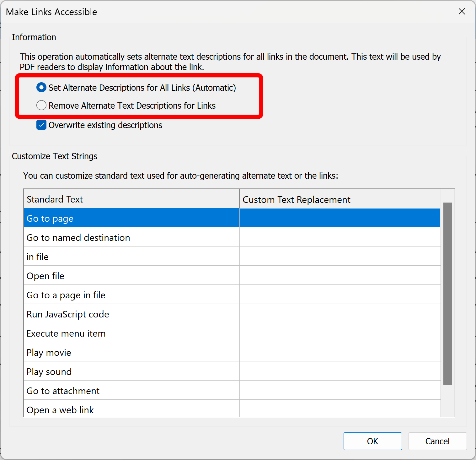This screenshot has height=460, width=476.
Task: Click custom replacement cell for 'Execute menu item'
Action: coord(340,333)
